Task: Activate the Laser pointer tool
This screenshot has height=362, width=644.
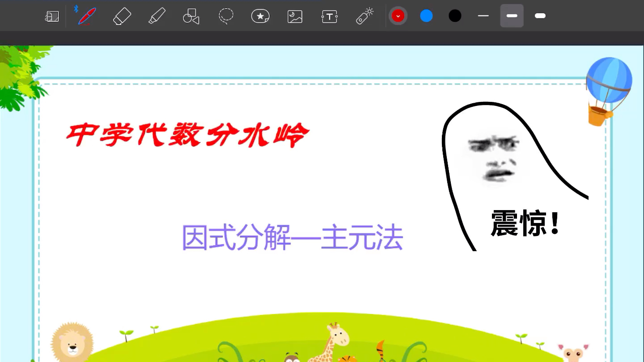Action: (364, 16)
